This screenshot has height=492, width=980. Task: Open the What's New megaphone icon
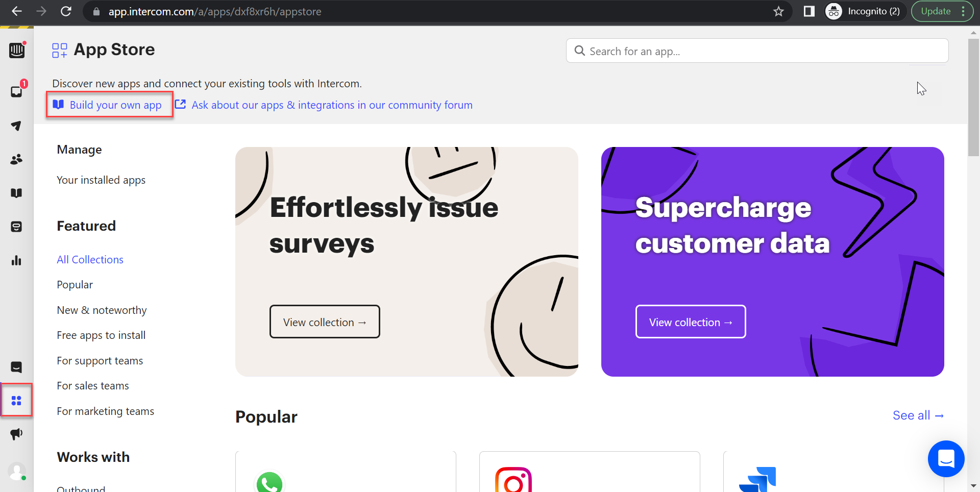(17, 434)
